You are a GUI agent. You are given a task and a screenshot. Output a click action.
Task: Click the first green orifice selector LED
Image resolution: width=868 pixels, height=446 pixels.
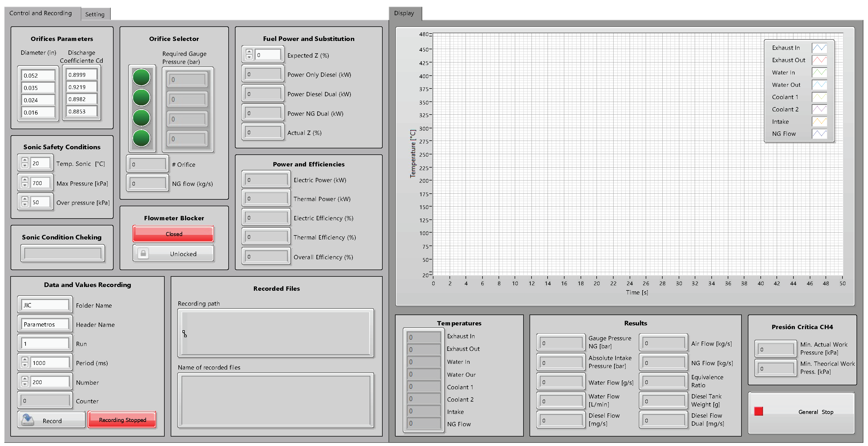(x=141, y=77)
